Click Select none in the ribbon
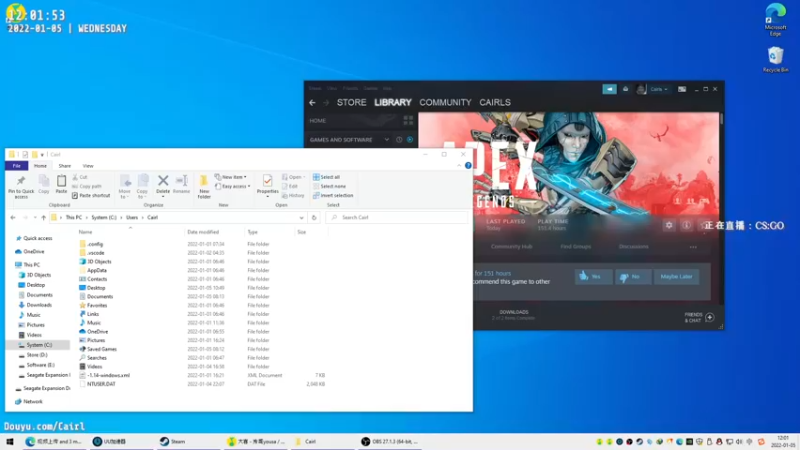 tap(329, 186)
